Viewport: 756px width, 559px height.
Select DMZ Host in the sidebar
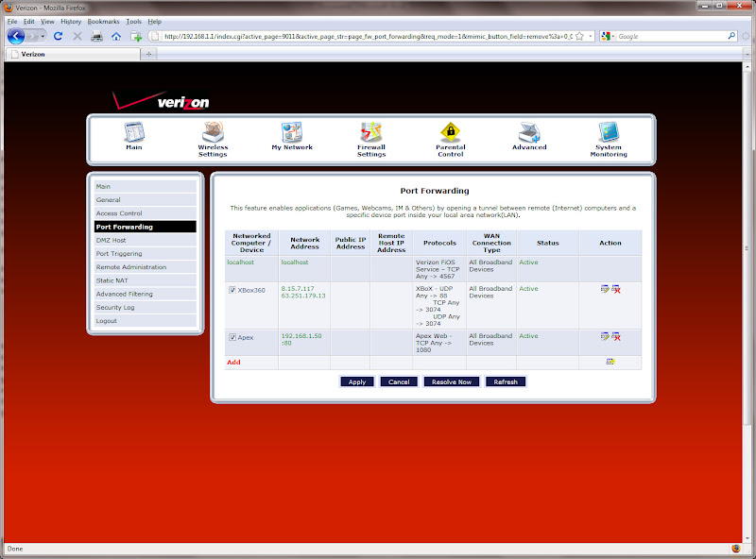point(146,240)
